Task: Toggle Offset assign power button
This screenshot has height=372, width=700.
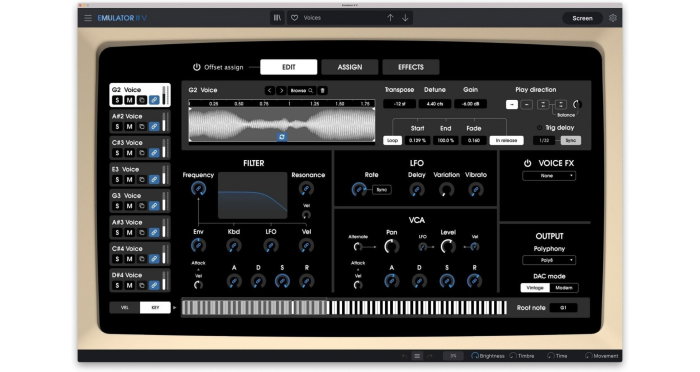Action: pyautogui.click(x=196, y=67)
